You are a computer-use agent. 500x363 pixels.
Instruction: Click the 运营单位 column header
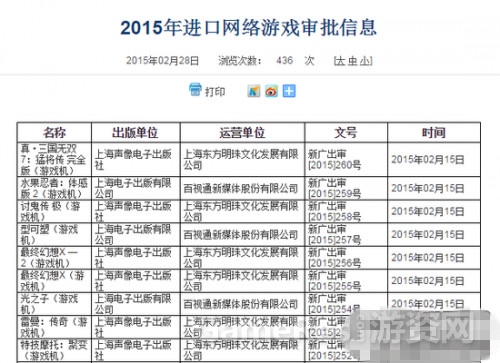tap(242, 133)
